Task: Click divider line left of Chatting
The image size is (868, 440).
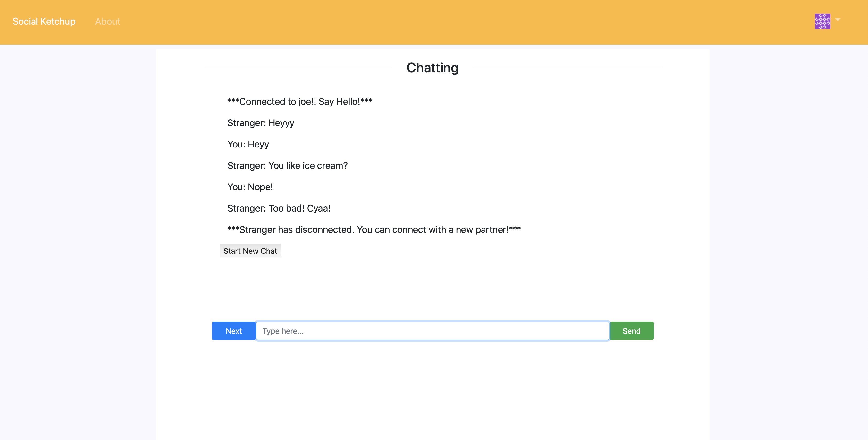Action: [x=298, y=67]
